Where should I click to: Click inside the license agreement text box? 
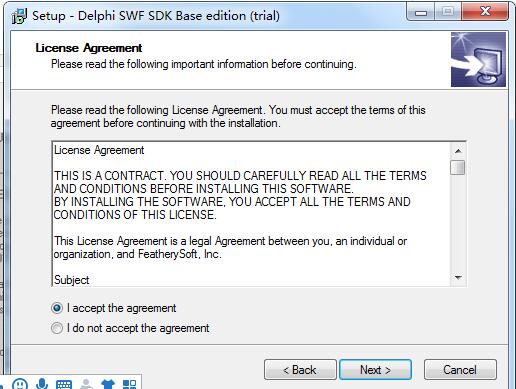251,214
